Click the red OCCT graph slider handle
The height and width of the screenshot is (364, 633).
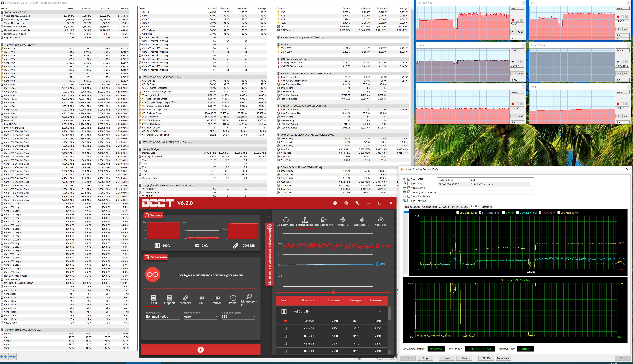click(333, 292)
